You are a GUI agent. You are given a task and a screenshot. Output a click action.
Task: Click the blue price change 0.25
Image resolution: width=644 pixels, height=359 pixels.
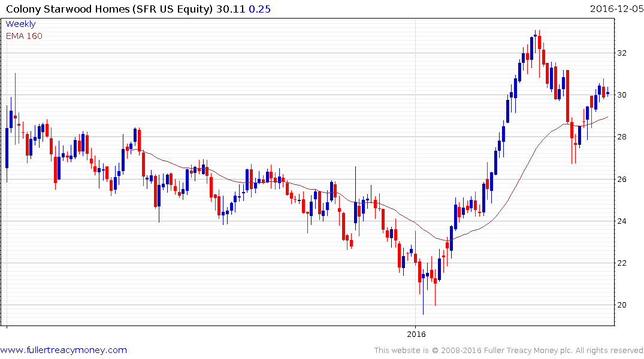coord(259,9)
